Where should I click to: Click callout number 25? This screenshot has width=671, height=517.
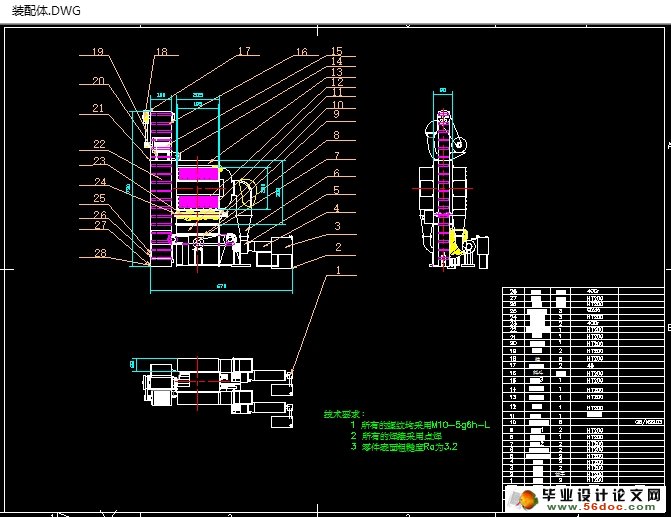click(x=99, y=198)
